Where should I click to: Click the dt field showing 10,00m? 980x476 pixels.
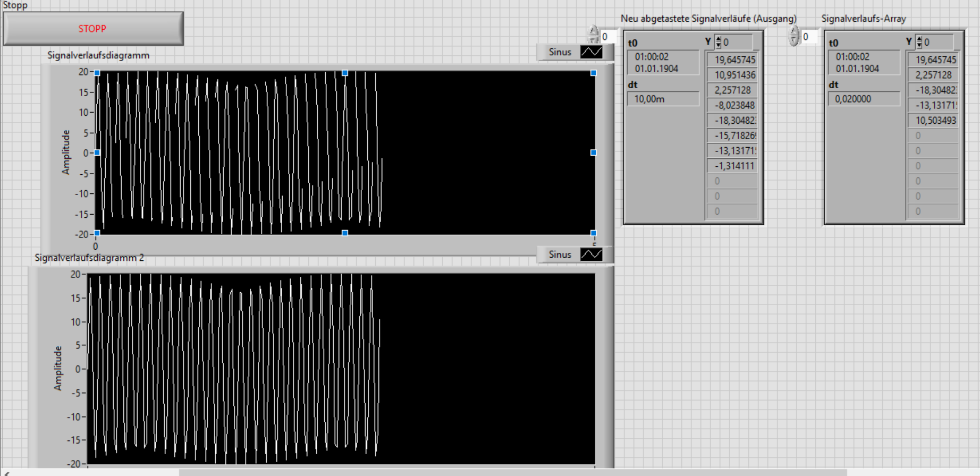(663, 99)
